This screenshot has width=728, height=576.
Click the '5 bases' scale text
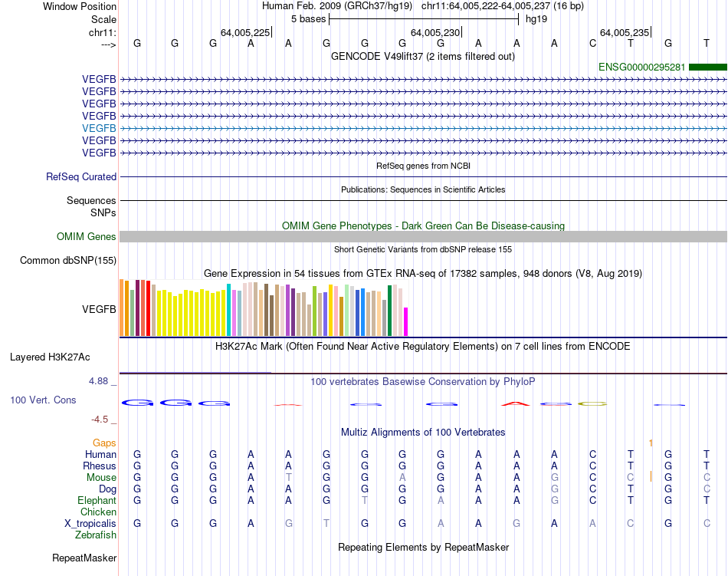point(308,19)
